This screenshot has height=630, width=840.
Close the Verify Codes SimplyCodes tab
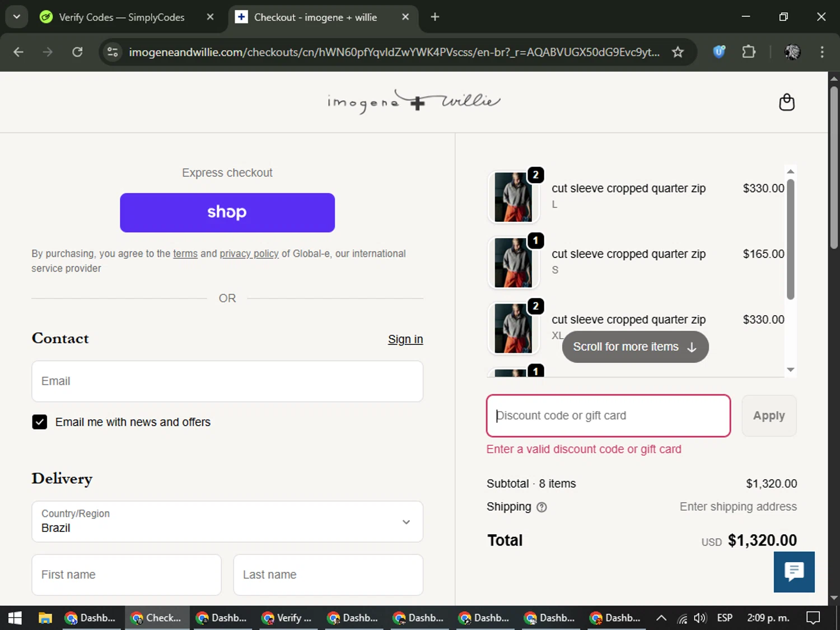tap(210, 17)
